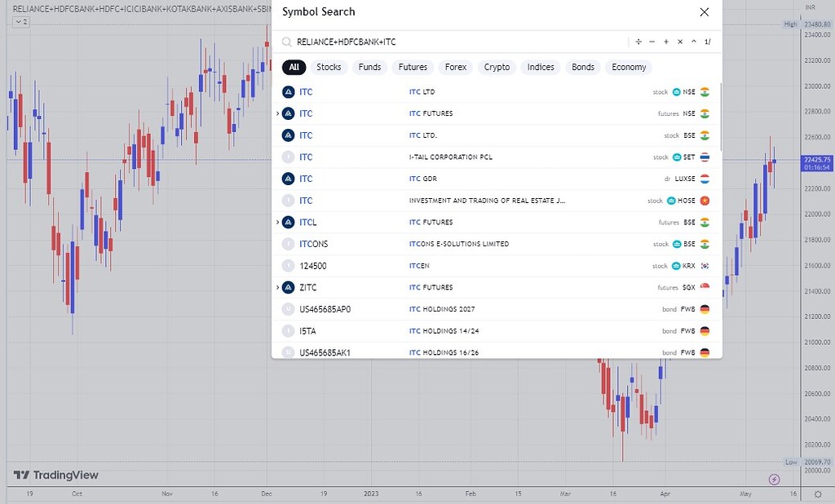Pick Investment and Trading of Real Estate result

(496, 201)
